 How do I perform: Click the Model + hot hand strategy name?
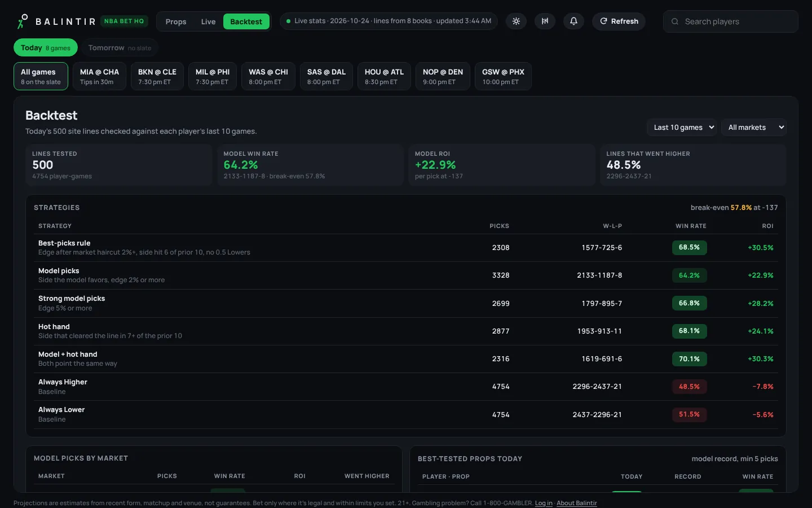[68, 354]
